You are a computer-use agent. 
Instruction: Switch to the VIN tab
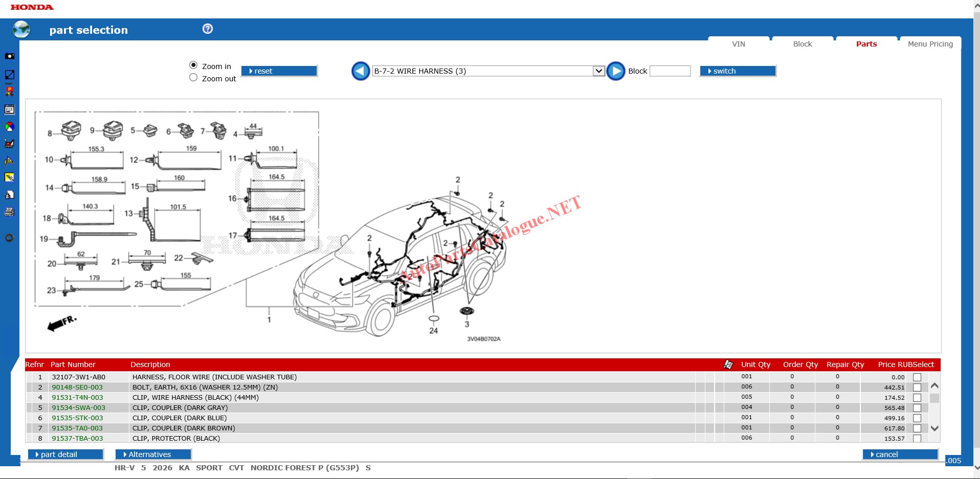tap(739, 44)
